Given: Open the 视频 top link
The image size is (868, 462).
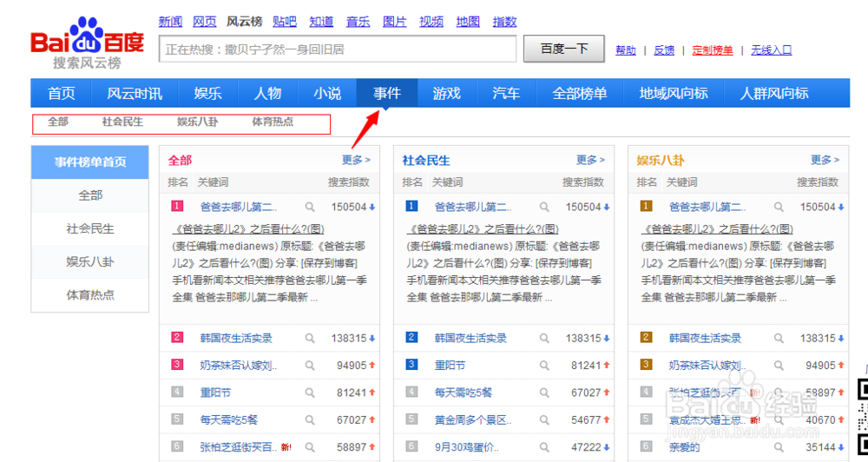Looking at the screenshot, I should pos(431,22).
